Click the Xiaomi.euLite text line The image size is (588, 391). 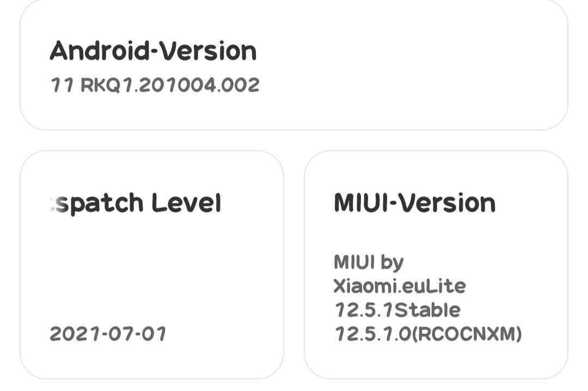[x=400, y=286]
